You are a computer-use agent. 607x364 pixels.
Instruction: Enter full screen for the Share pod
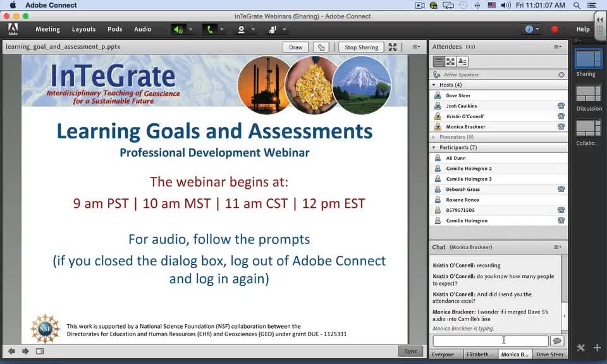point(393,47)
